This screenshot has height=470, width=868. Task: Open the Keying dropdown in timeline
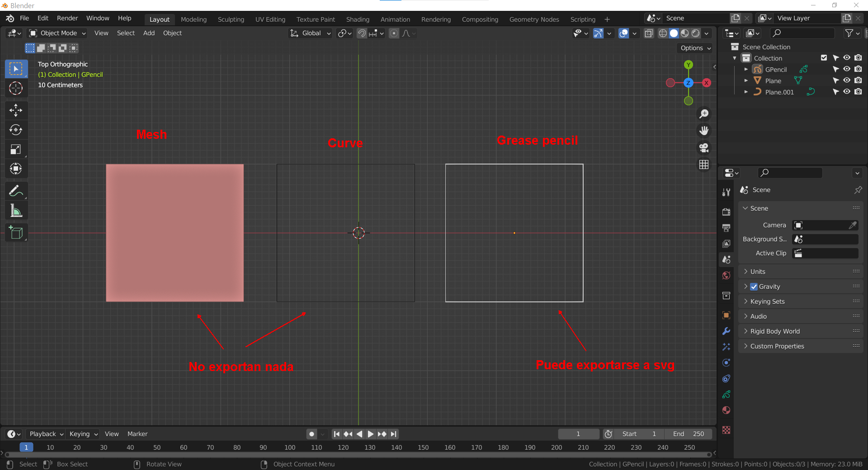click(83, 434)
